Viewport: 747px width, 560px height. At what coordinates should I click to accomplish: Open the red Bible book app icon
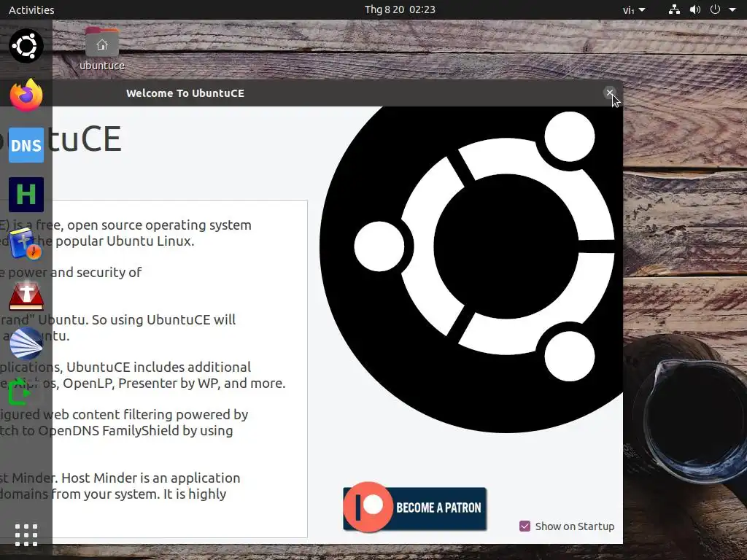coord(26,295)
